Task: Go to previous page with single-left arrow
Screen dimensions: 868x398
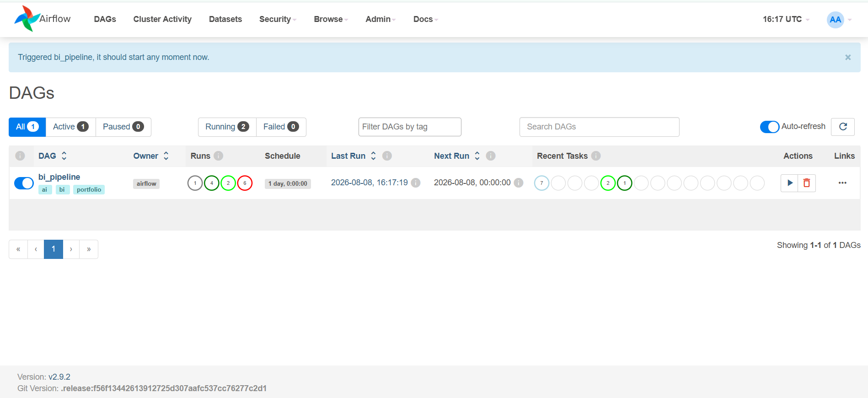Action: 36,249
